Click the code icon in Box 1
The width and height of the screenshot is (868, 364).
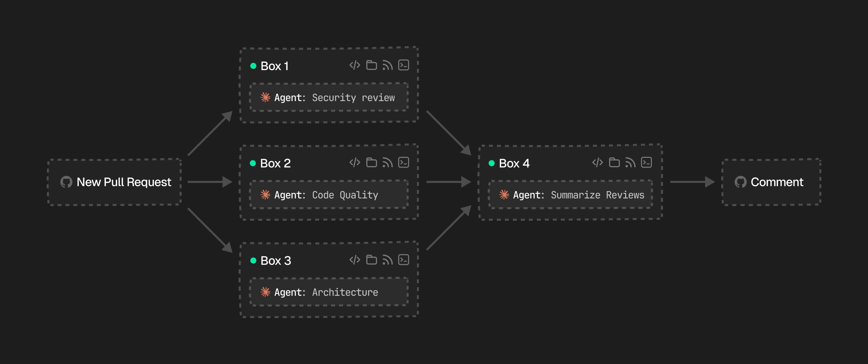click(x=355, y=65)
